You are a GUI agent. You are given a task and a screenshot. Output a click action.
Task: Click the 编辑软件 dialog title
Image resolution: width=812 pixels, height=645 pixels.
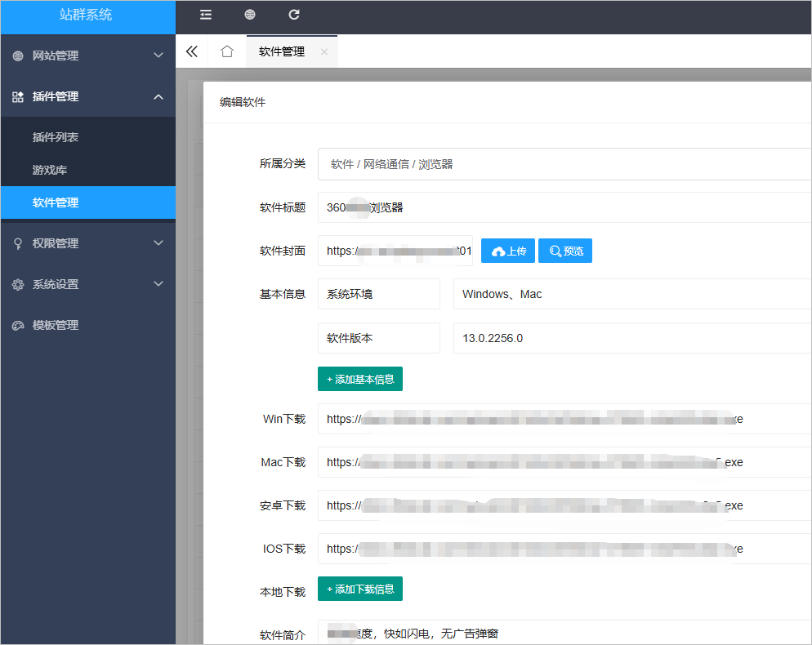[x=243, y=102]
